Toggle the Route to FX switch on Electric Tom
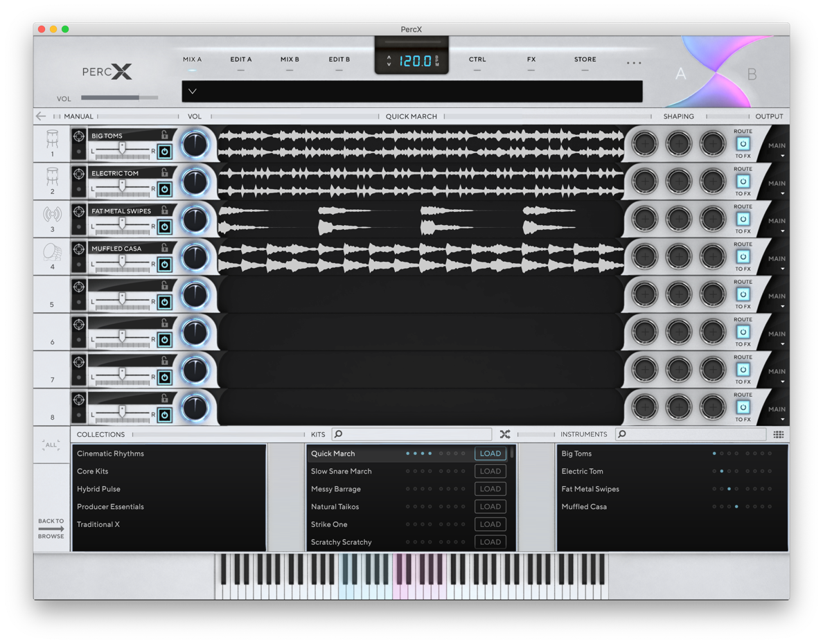823x644 pixels. pos(743,181)
